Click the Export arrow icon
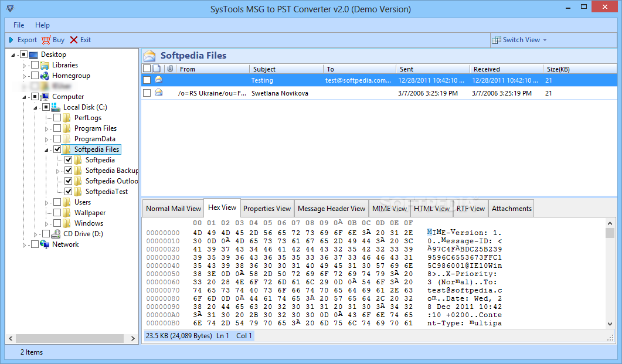 click(x=11, y=40)
